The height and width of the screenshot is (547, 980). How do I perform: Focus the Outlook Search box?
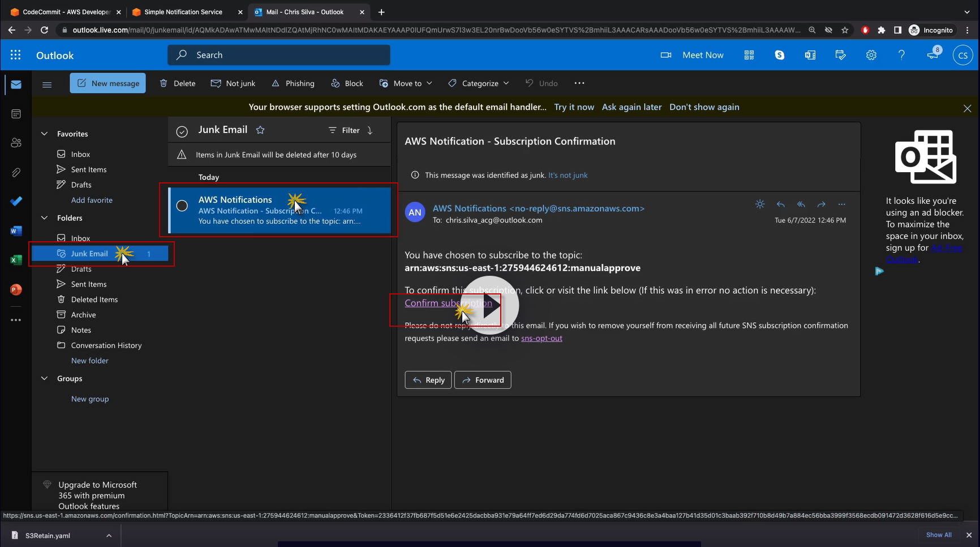click(279, 55)
